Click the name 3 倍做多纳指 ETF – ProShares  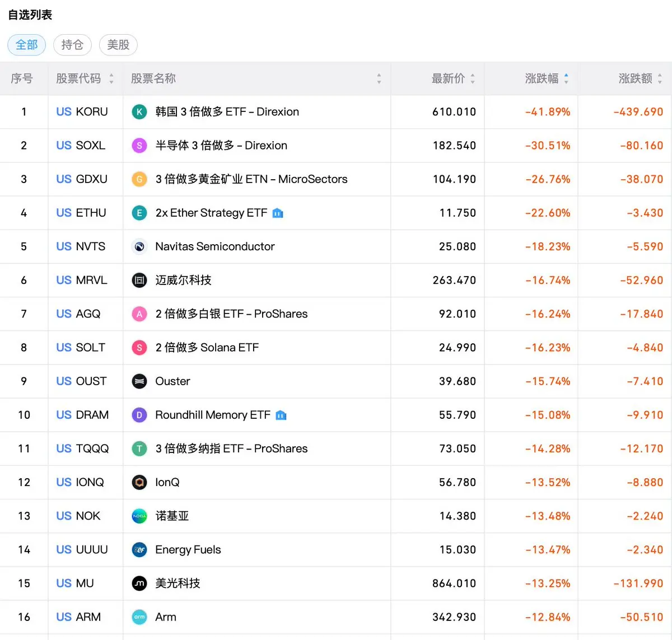pos(231,449)
